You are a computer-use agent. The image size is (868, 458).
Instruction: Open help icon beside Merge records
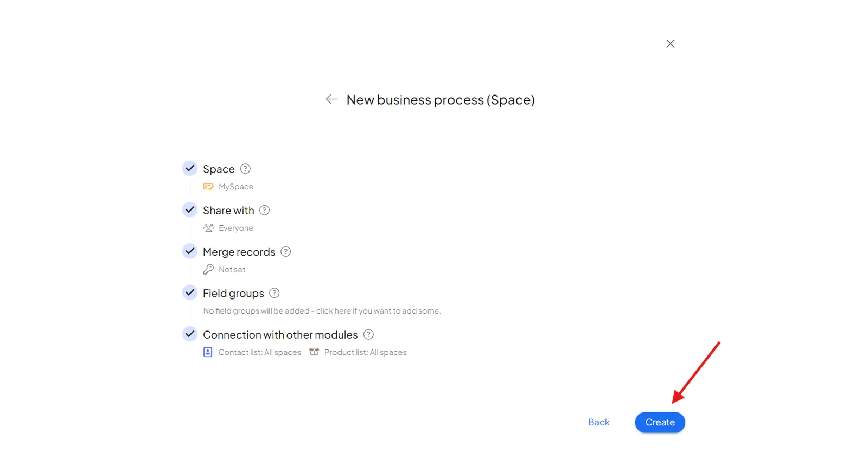(285, 252)
